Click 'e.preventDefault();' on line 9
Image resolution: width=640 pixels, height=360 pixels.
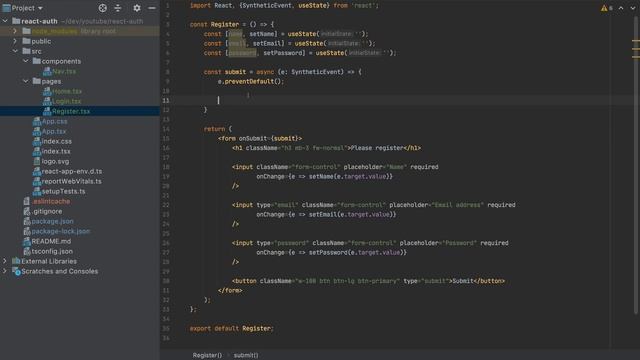pos(251,81)
